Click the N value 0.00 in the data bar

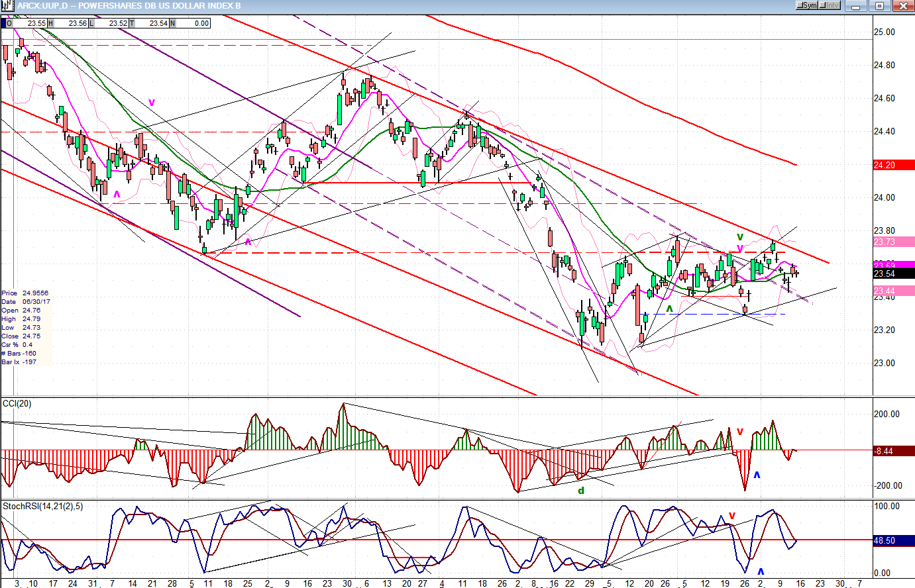201,23
